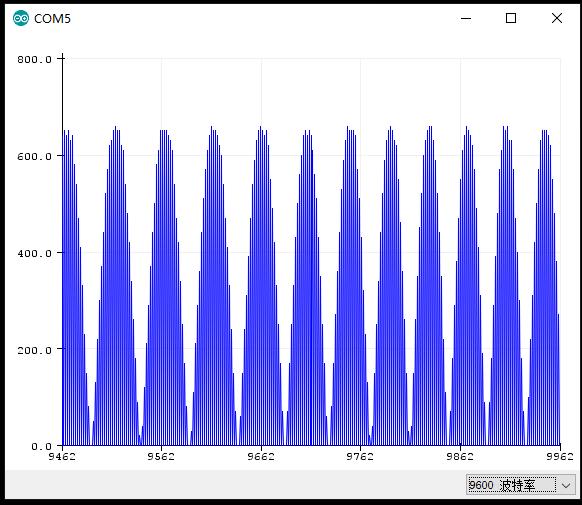
Task: Click the 800.0 y-axis label
Action: point(34,59)
